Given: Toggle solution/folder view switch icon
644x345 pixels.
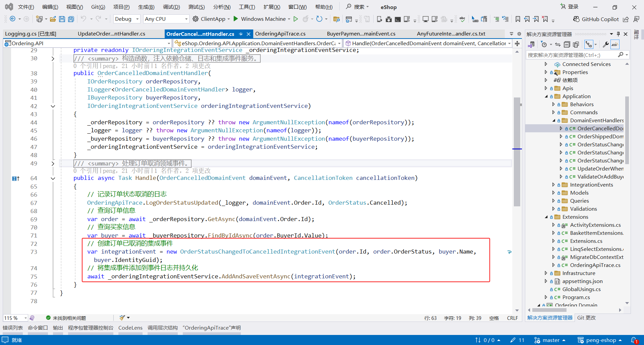Looking at the screenshot, I should point(531,45).
